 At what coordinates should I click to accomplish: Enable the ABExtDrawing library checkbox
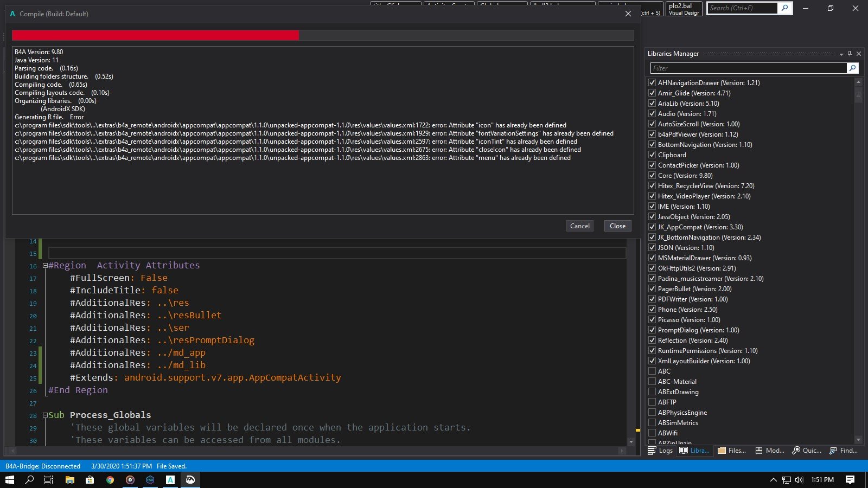[652, 392]
